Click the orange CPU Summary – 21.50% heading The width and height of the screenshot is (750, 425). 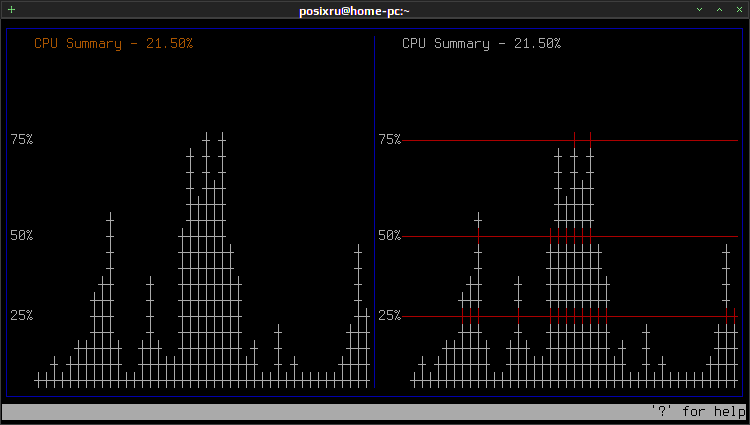tap(114, 44)
